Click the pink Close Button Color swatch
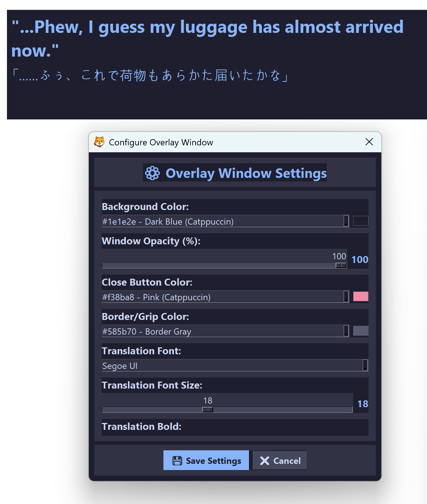 [x=360, y=297]
